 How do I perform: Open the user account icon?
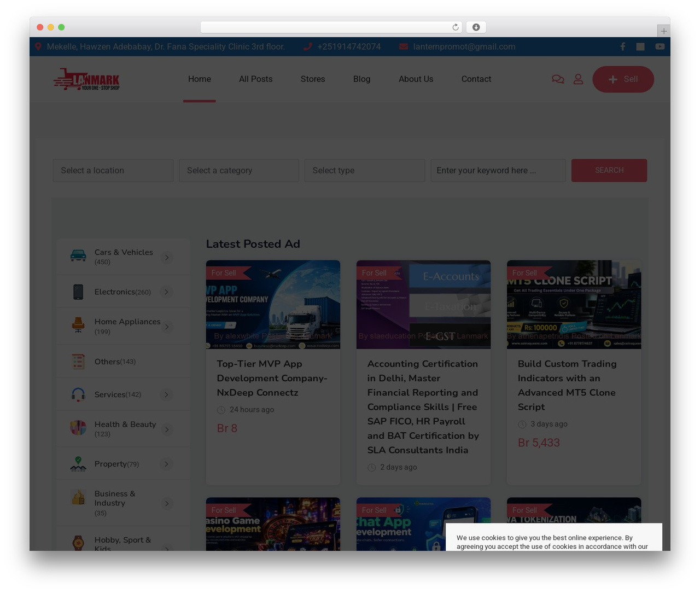tap(578, 79)
